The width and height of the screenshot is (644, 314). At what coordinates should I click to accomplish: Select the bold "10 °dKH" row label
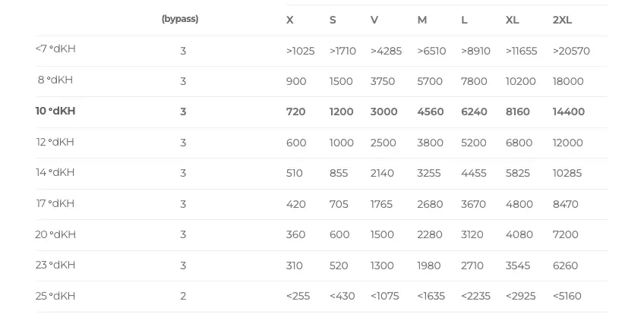pos(55,111)
